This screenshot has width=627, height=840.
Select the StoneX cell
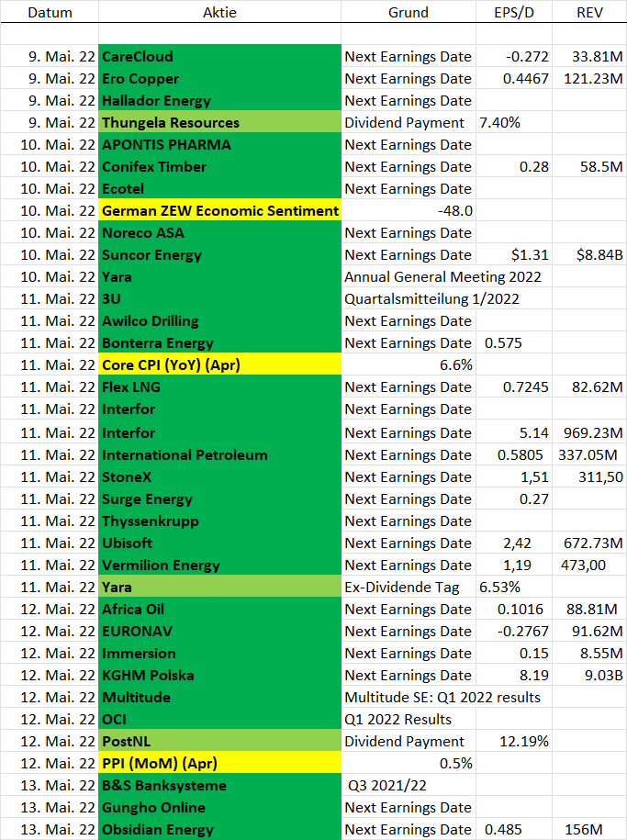point(219,476)
